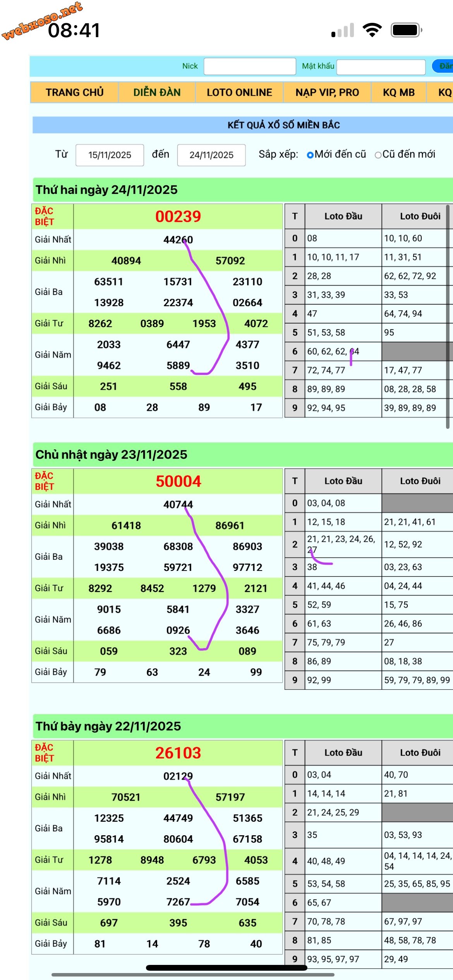453x980 pixels.
Task: Select NẠP VIP, PRO menu item
Action: (327, 93)
